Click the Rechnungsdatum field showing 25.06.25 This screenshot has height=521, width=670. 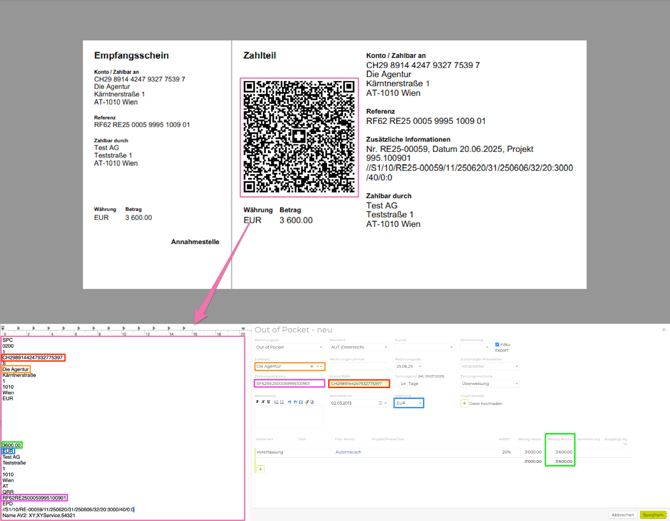pos(409,367)
